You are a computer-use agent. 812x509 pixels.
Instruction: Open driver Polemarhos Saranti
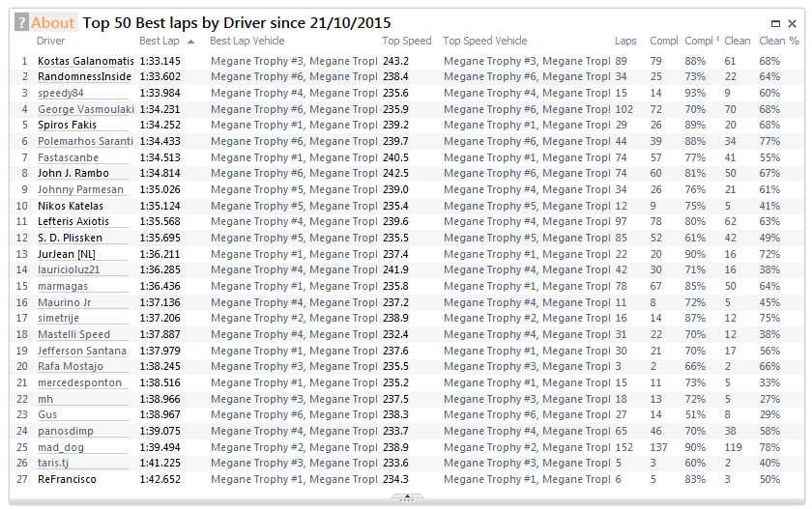click(85, 142)
